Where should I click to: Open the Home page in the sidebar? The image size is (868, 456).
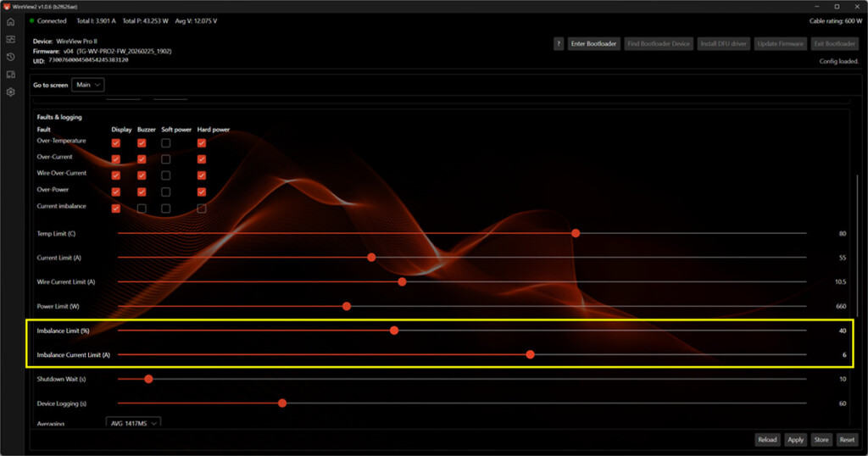pos(10,21)
